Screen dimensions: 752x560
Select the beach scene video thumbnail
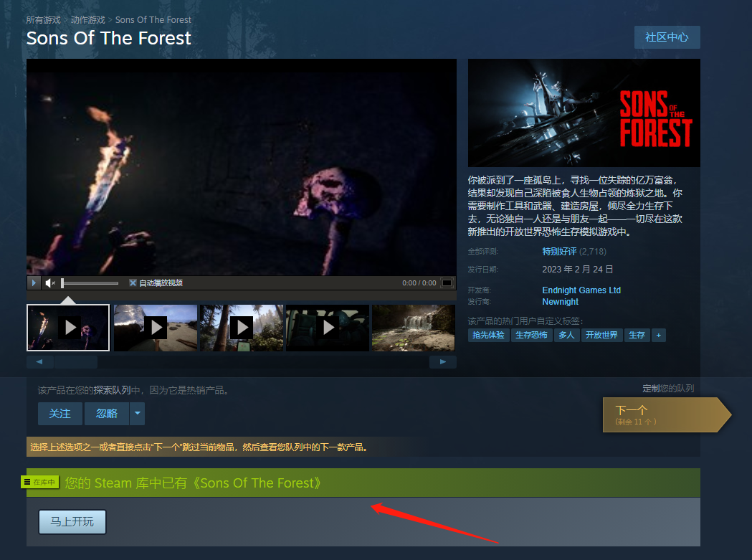point(156,328)
